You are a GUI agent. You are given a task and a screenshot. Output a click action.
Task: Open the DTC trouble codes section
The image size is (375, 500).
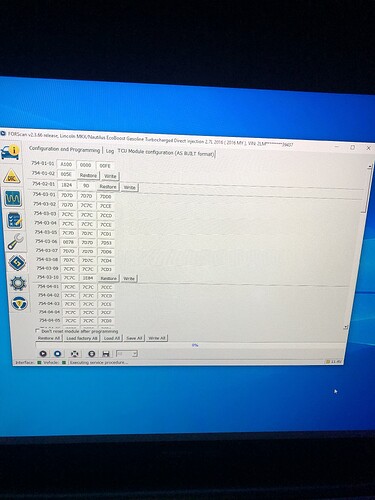[x=12, y=177]
